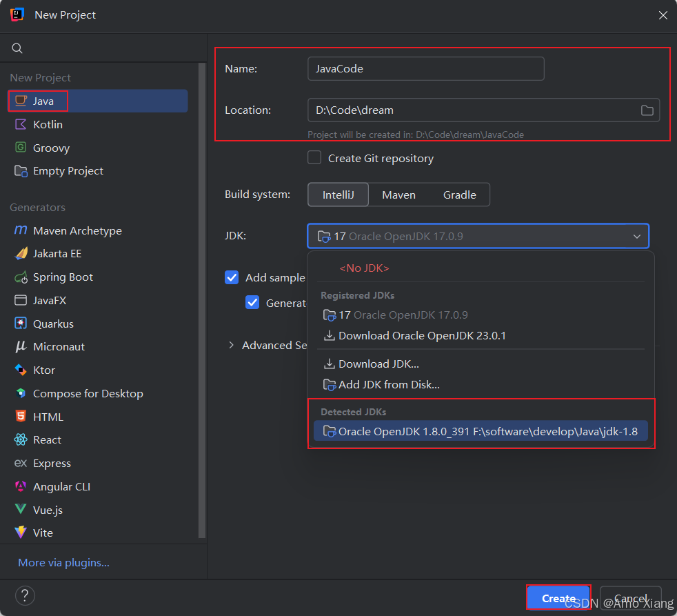Click the Angular CLI generator icon
The width and height of the screenshot is (677, 616).
[x=21, y=486]
